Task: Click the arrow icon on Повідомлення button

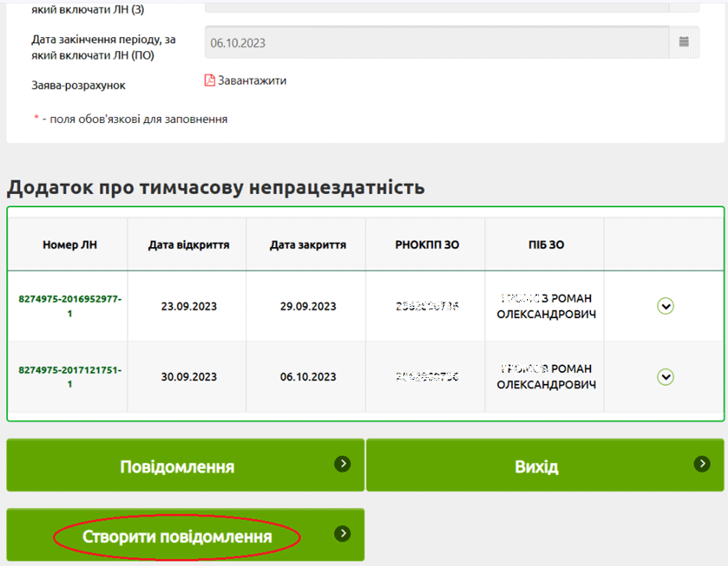Action: (343, 464)
